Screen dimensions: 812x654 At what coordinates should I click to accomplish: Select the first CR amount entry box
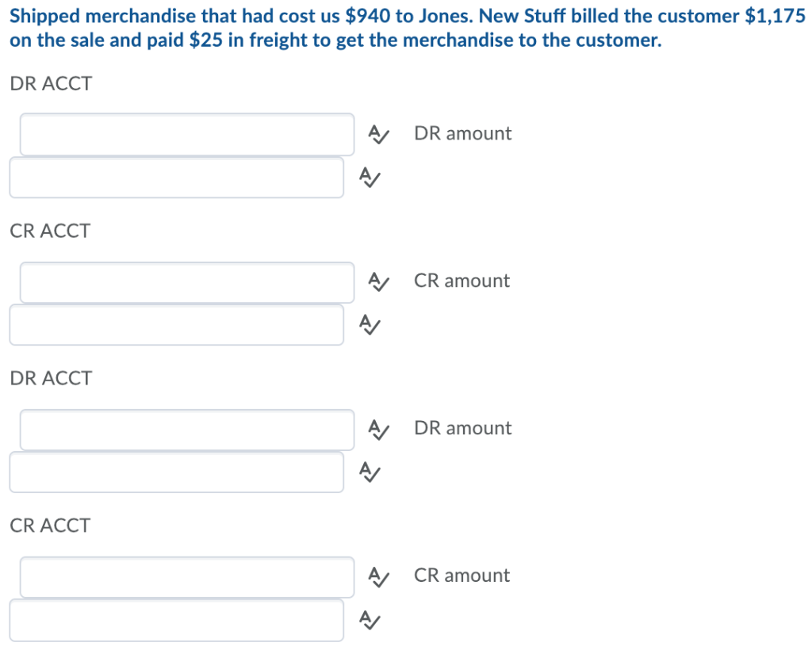[x=176, y=325]
